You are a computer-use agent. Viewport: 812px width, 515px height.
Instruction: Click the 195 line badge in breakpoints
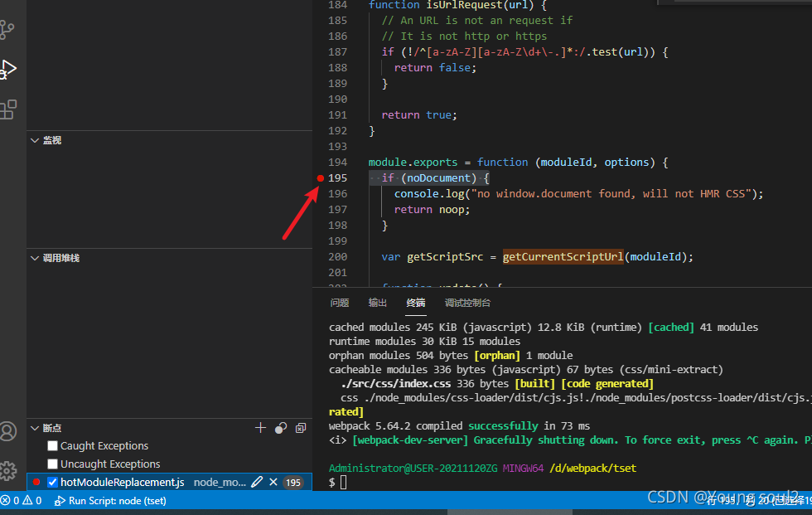point(293,483)
